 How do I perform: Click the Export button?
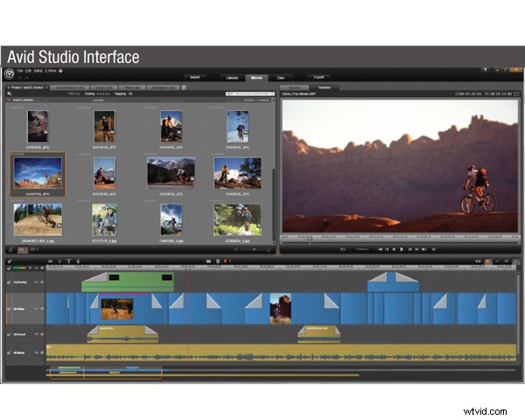point(318,77)
